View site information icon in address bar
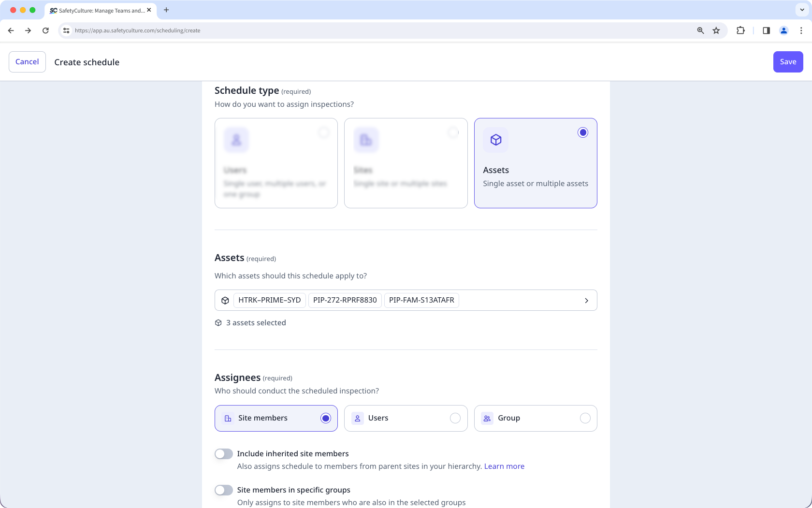The height and width of the screenshot is (508, 812). pyautogui.click(x=67, y=30)
